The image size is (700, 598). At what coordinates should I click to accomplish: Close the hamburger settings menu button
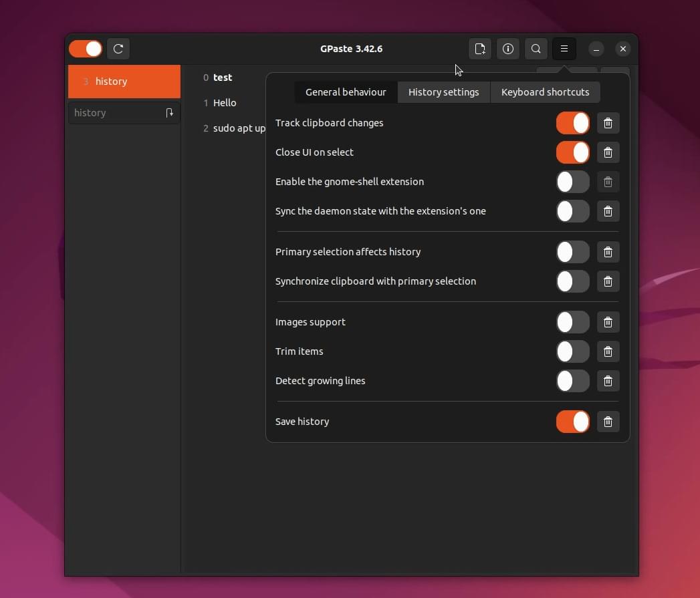564,49
